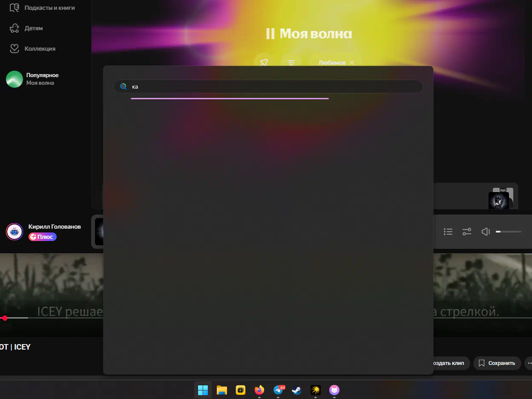Remove the Любимое filter chip
The image size is (532, 399).
tap(352, 63)
